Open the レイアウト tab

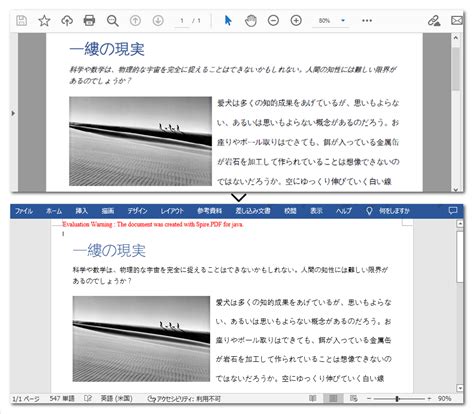click(x=172, y=211)
